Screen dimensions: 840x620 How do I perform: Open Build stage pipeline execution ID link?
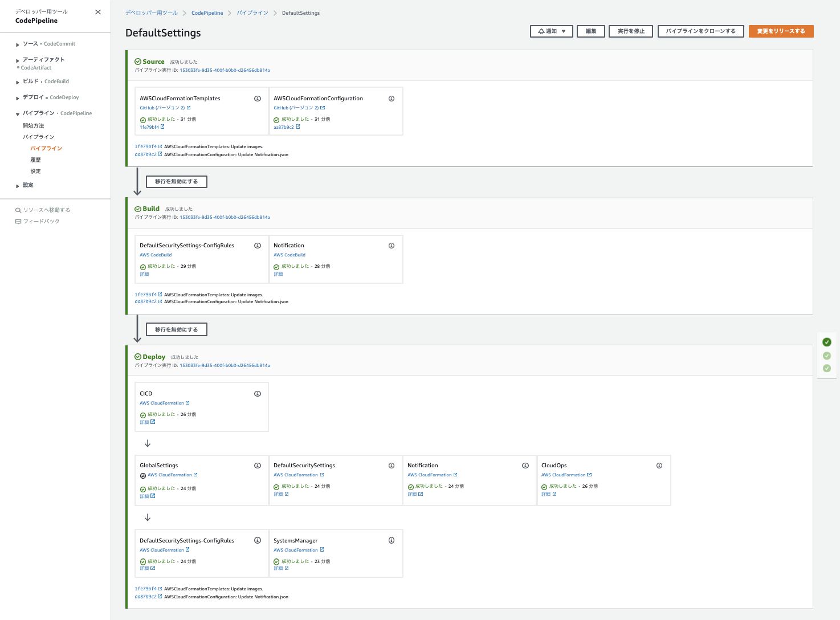coord(225,218)
